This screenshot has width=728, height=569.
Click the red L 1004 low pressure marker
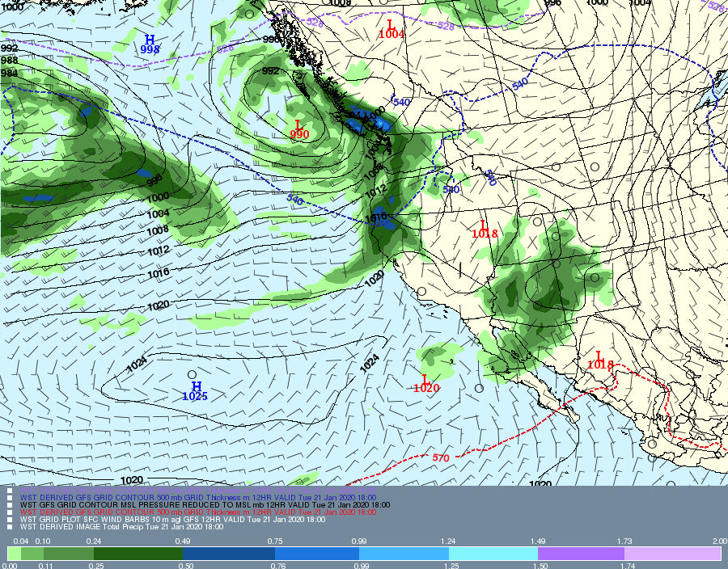pyautogui.click(x=391, y=29)
